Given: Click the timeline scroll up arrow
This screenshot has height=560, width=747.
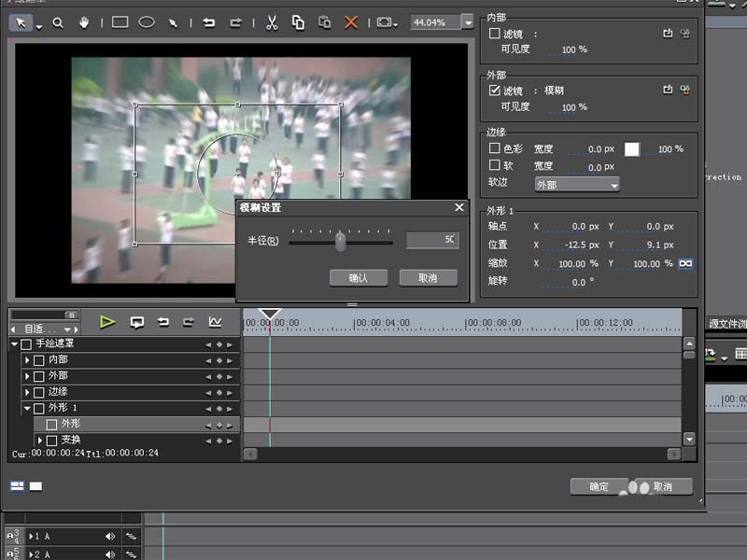Looking at the screenshot, I should (x=689, y=343).
